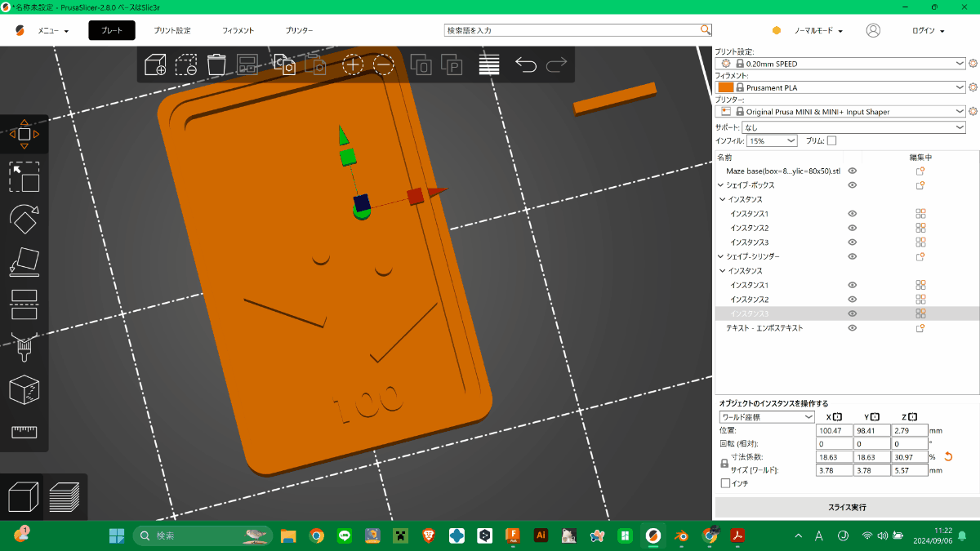Switch to the プリンター tab

(299, 30)
